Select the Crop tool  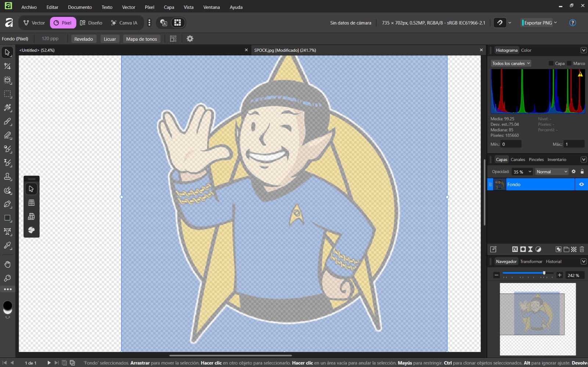pos(7,66)
